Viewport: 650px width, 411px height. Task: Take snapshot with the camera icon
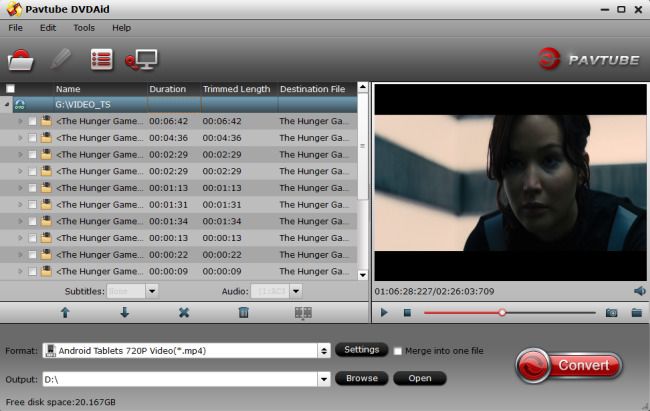[611, 312]
